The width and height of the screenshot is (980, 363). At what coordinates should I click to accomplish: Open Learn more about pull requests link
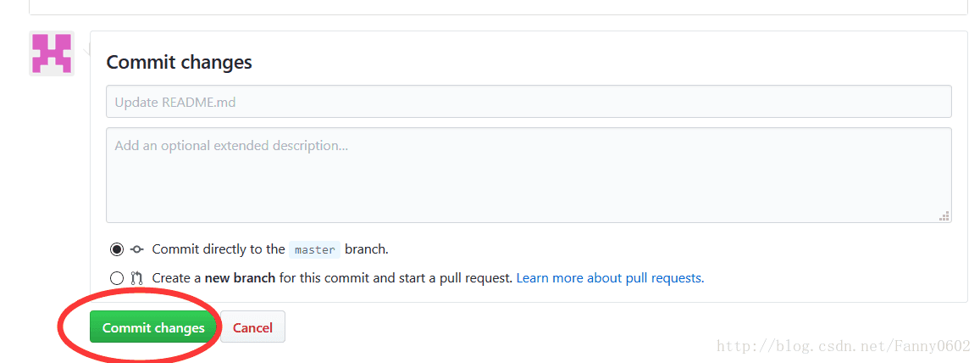coord(610,277)
